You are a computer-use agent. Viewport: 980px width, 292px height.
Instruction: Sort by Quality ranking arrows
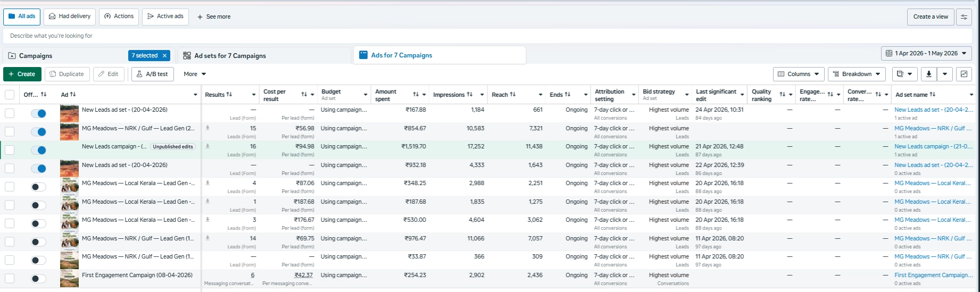click(x=783, y=95)
